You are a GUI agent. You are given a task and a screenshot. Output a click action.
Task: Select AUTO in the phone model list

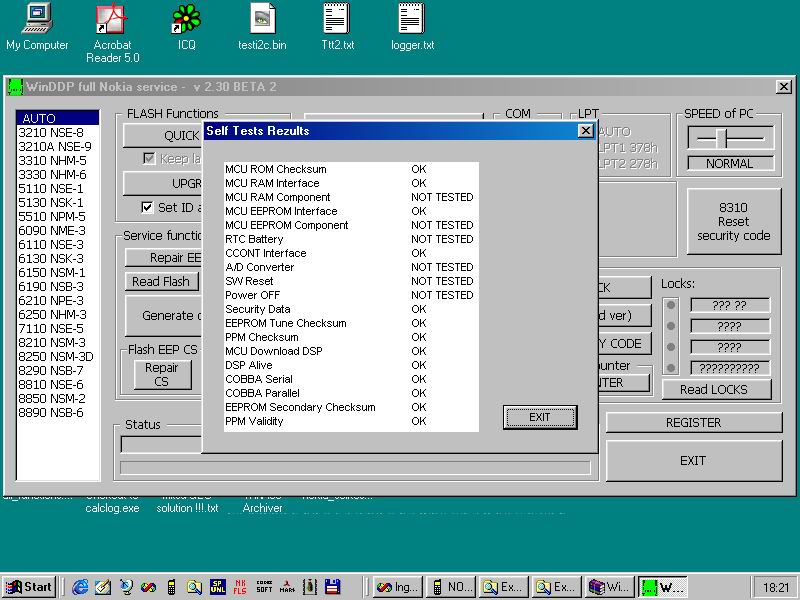[x=58, y=118]
